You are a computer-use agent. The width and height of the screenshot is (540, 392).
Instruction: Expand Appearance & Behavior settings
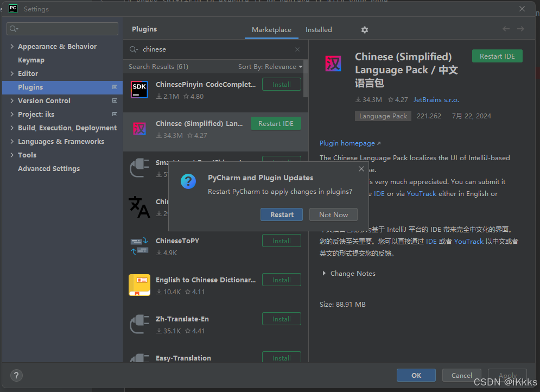(12, 46)
